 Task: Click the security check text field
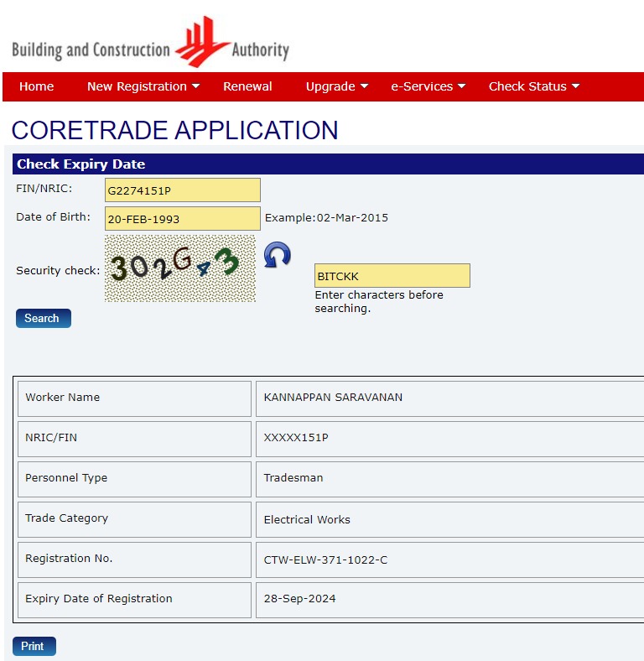click(392, 276)
